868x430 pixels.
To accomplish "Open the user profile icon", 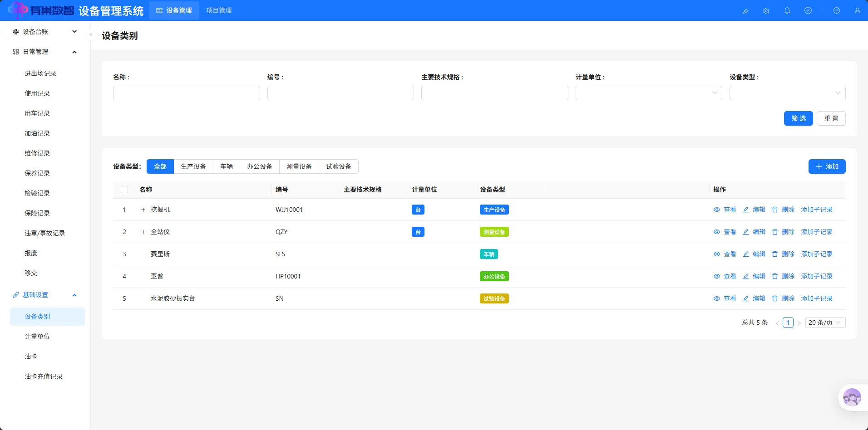I will 858,10.
